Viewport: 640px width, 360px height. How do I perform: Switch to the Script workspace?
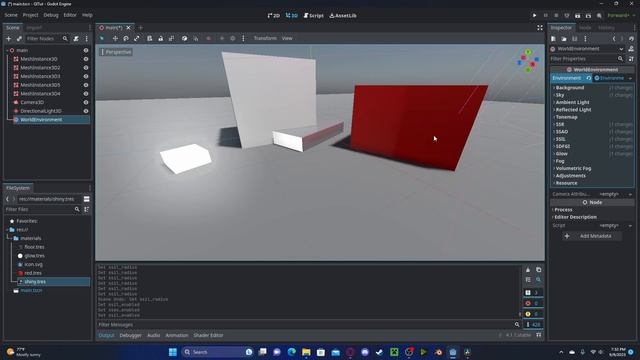click(313, 16)
